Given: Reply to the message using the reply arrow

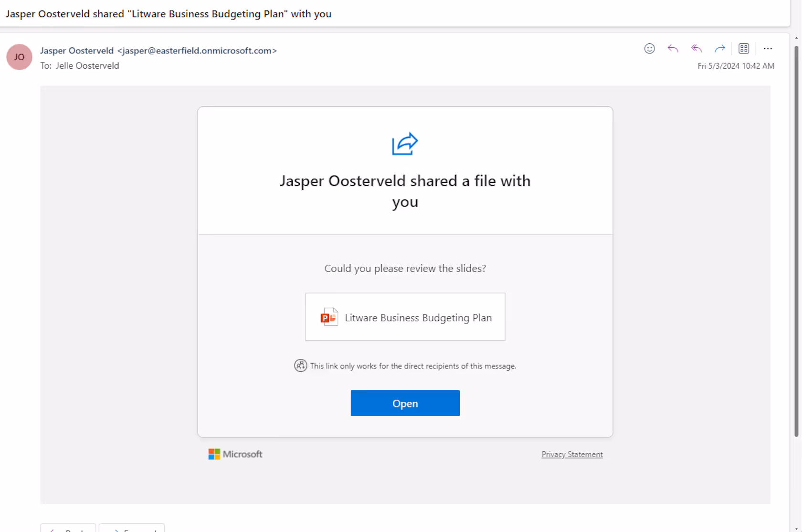Looking at the screenshot, I should (x=673, y=49).
